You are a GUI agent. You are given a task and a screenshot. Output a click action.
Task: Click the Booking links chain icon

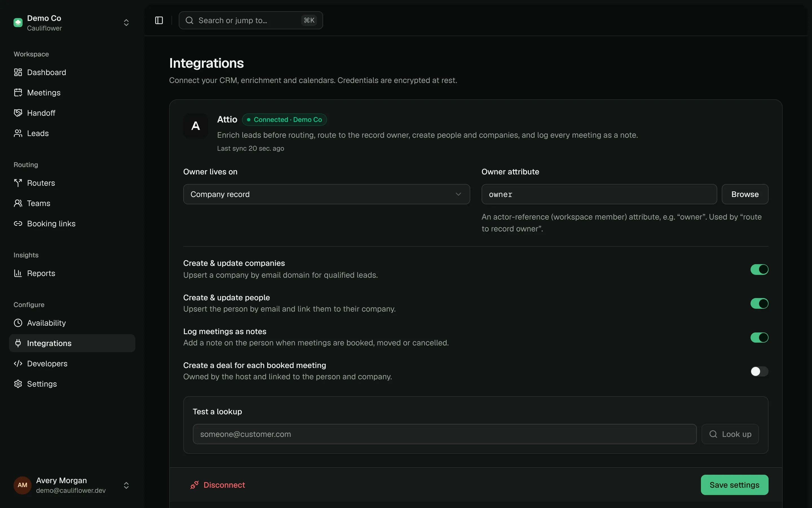point(18,224)
